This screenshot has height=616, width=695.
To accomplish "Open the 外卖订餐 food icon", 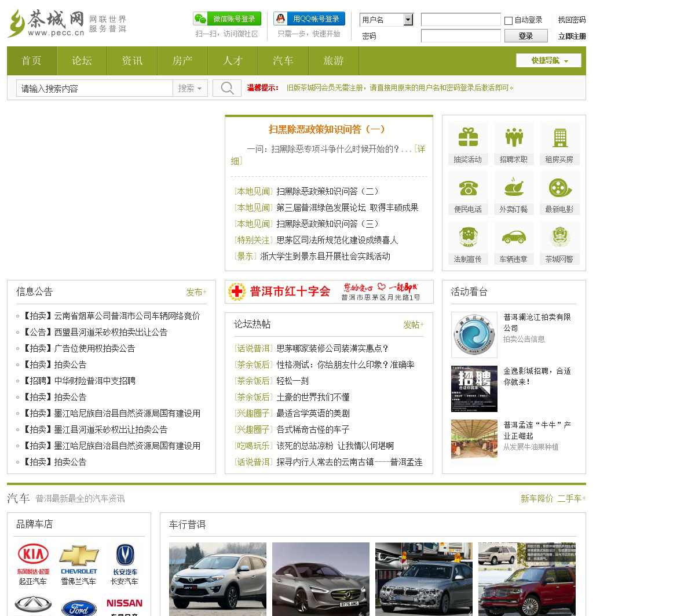I will 514,188.
